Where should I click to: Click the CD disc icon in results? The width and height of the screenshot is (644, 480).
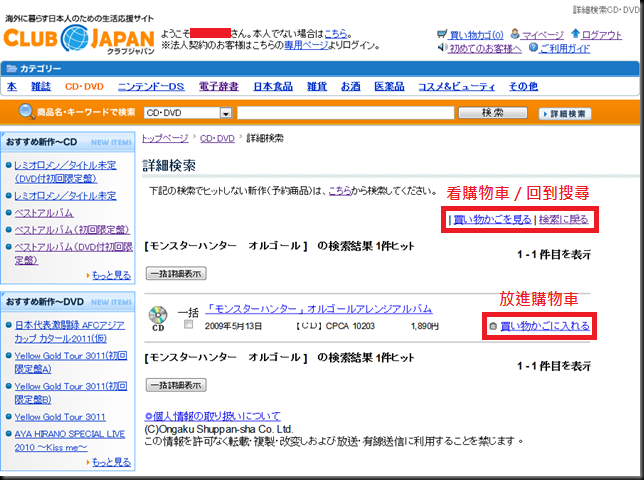point(158,316)
